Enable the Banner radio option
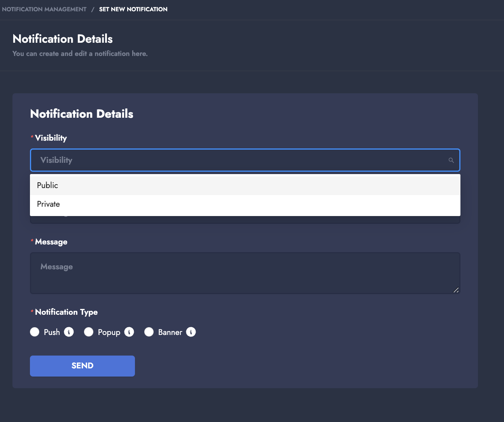 coord(149,332)
